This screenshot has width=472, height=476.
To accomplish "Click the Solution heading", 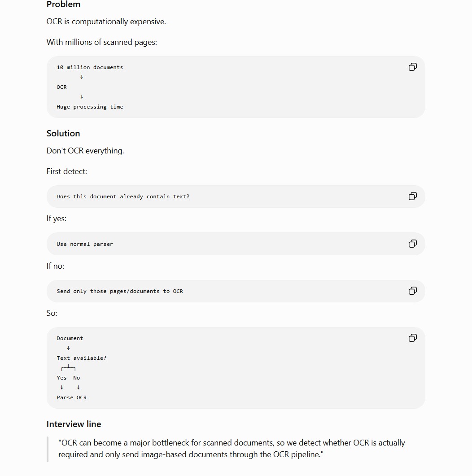I will [63, 133].
